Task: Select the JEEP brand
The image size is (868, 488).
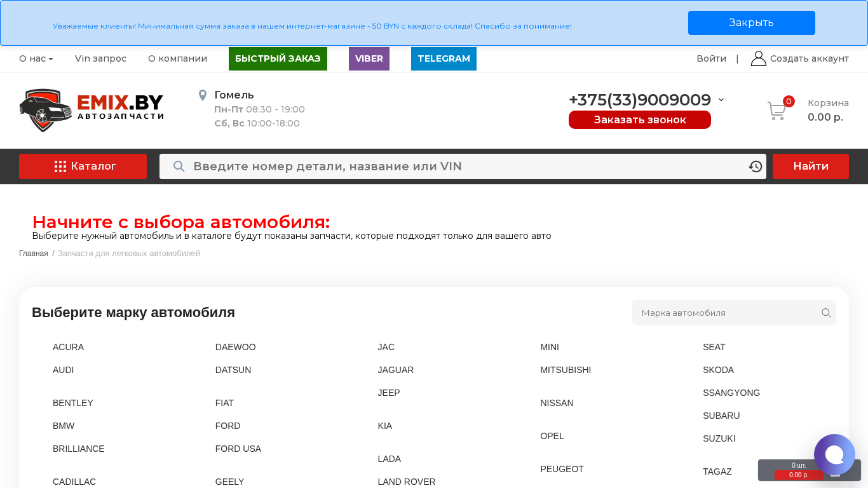Action: (389, 393)
